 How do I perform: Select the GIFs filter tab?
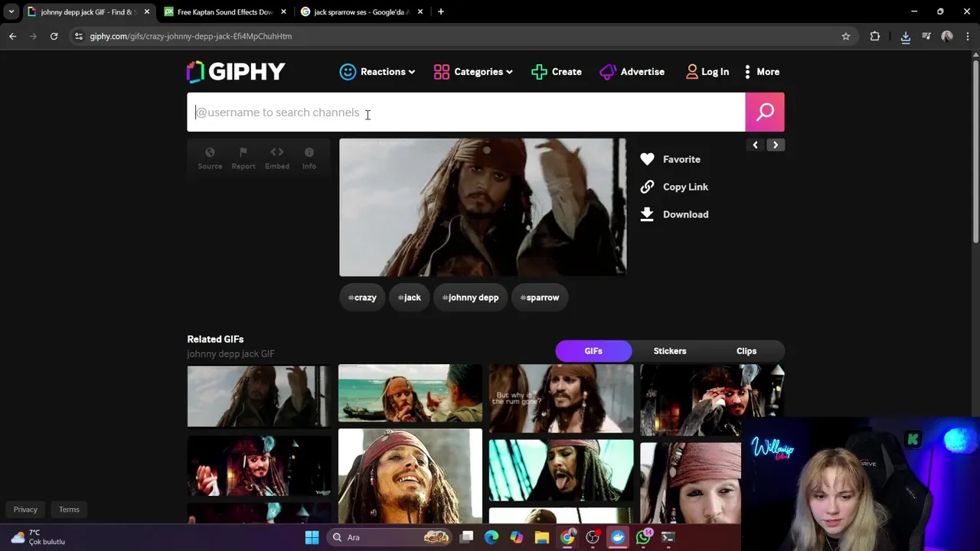point(593,351)
